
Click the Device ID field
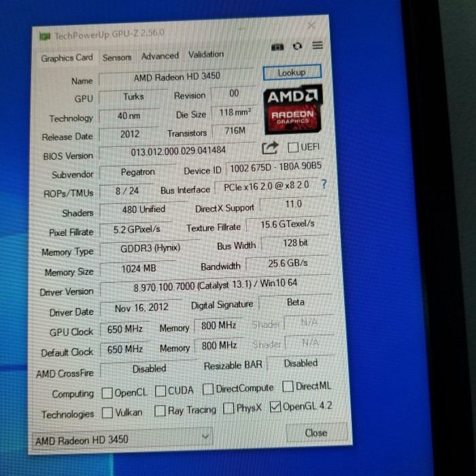275,167
